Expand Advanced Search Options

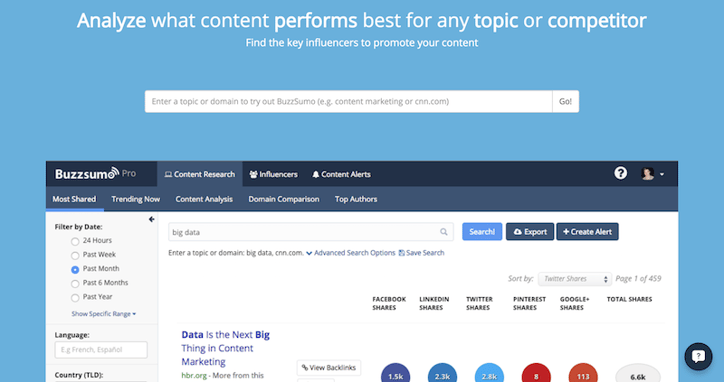[350, 253]
